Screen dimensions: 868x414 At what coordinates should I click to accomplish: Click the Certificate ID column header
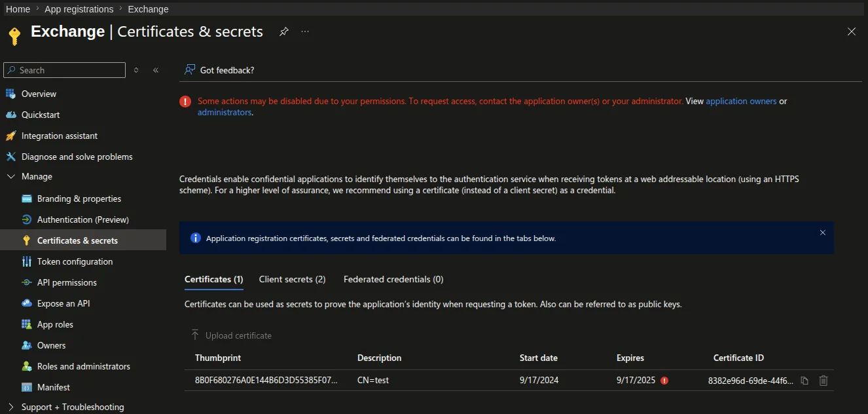(x=738, y=358)
